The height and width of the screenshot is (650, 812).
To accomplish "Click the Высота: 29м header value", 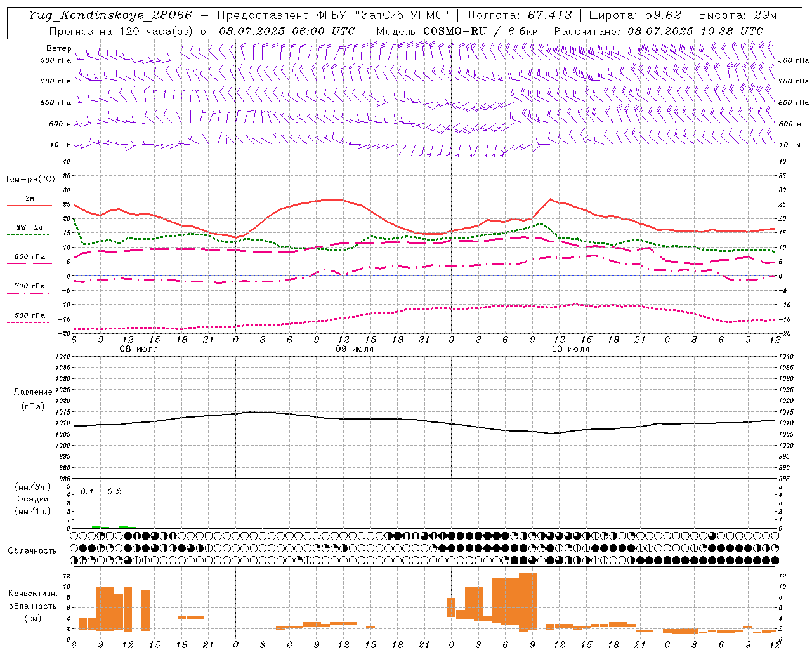I will coord(737,15).
